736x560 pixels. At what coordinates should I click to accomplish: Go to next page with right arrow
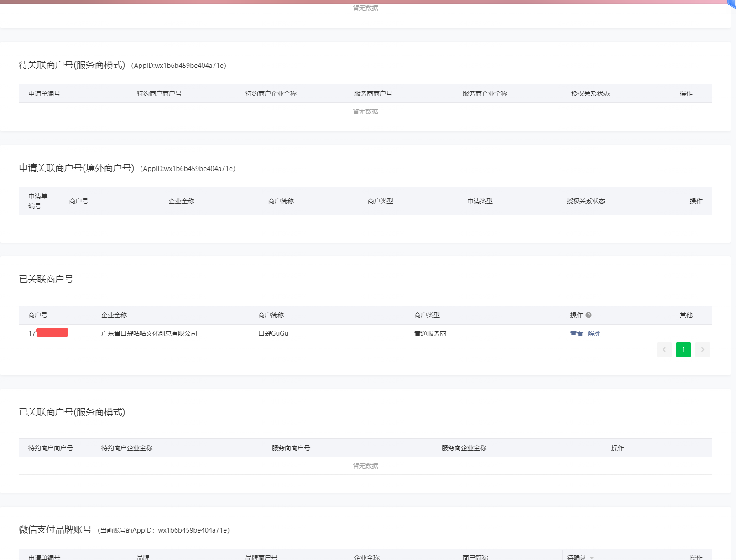pyautogui.click(x=703, y=350)
